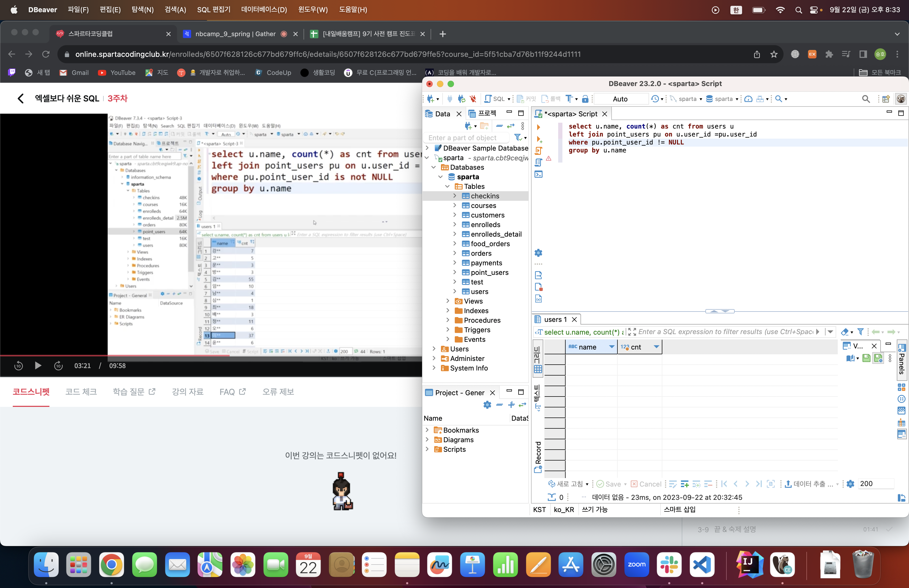The image size is (909, 588).
Task: Clear result filter with the eraser icon
Action: tap(845, 332)
